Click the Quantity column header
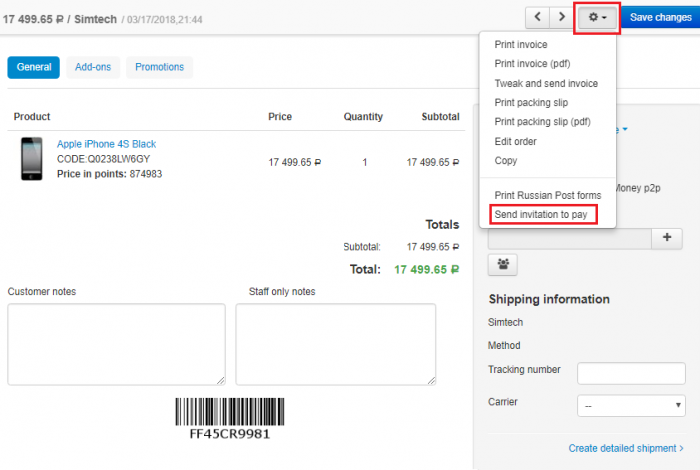Viewport: 700px width, 470px height. (363, 116)
